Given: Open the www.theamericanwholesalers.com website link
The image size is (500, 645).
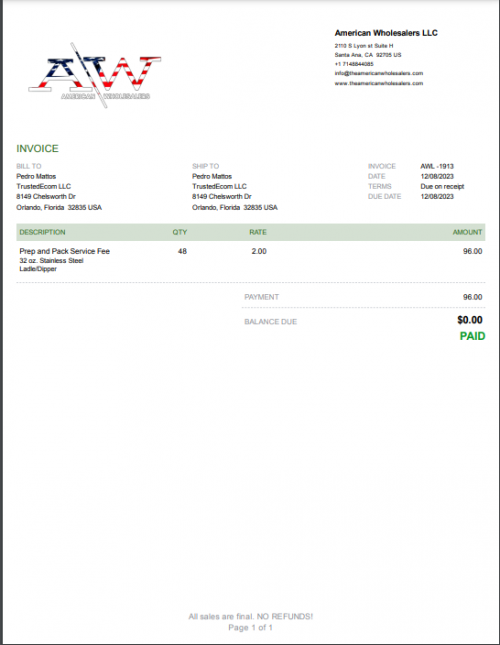Looking at the screenshot, I should (x=379, y=83).
